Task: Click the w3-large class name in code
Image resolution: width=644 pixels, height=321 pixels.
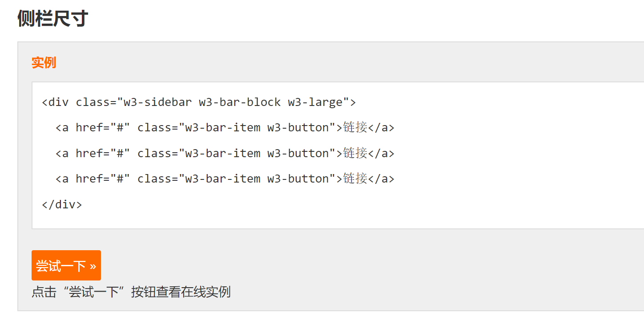Action: tap(315, 102)
